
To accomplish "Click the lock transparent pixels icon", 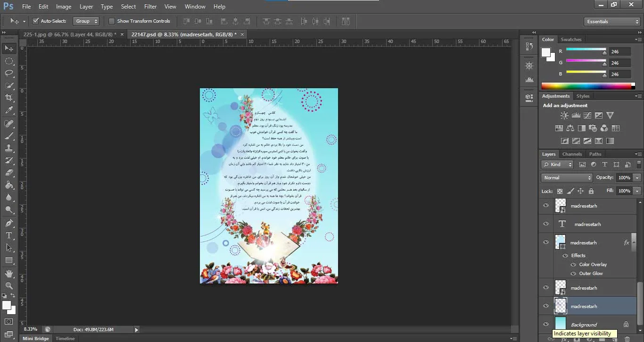I will (560, 191).
